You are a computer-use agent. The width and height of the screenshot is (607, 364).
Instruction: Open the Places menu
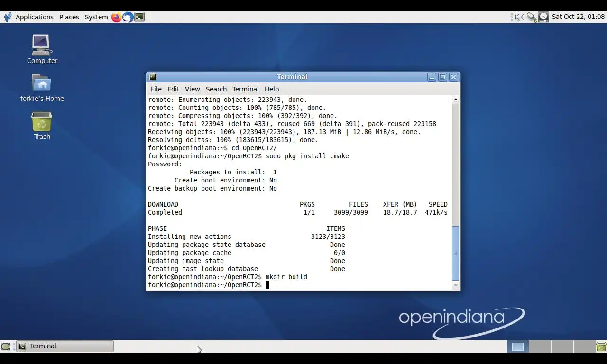point(69,17)
